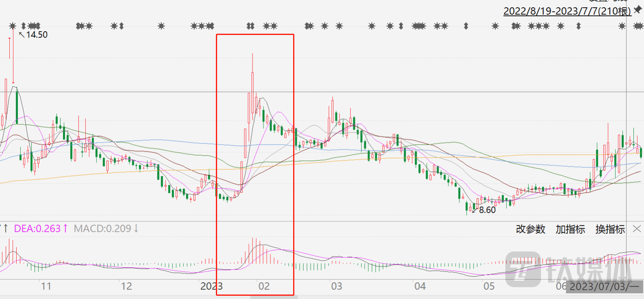Click the event marker above the 14.50 high
This screenshot has height=299, width=644.
[x=13, y=26]
